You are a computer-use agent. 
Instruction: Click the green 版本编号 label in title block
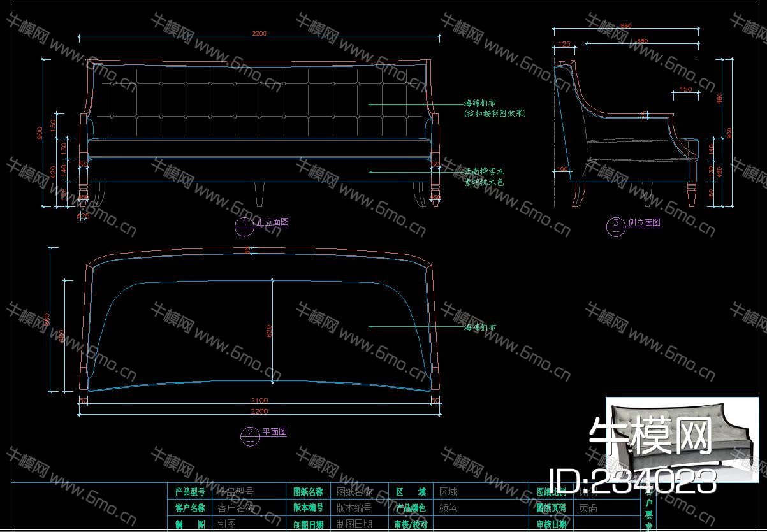pos(309,508)
